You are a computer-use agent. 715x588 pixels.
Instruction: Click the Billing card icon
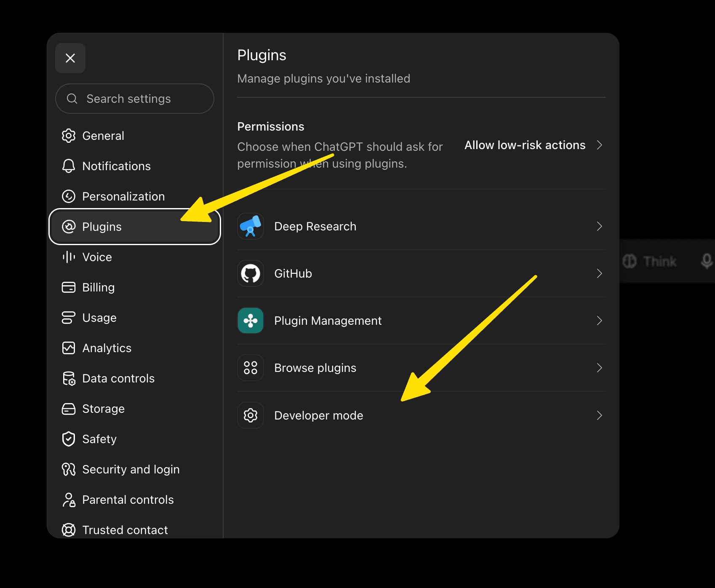pyautogui.click(x=69, y=287)
